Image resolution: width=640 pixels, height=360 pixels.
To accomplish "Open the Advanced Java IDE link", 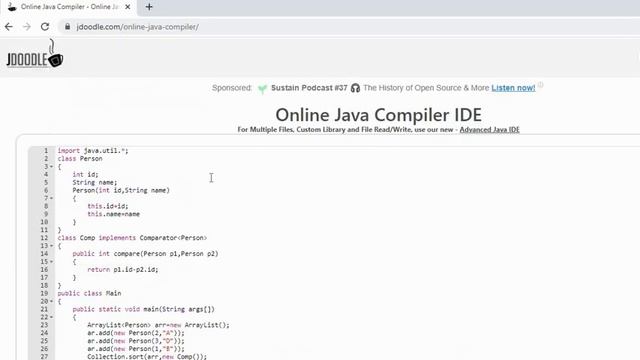I will 489,129.
